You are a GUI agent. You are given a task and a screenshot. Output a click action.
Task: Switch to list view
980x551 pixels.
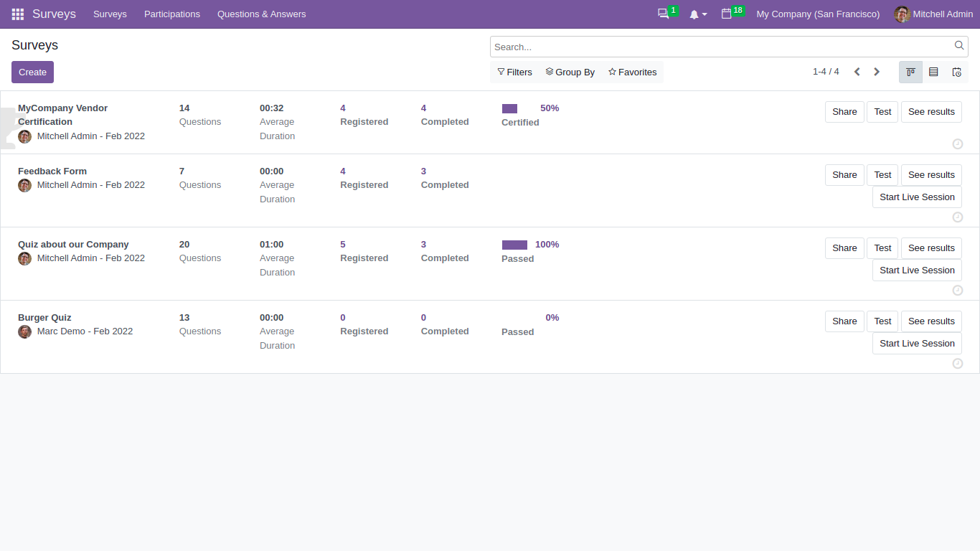click(x=933, y=72)
